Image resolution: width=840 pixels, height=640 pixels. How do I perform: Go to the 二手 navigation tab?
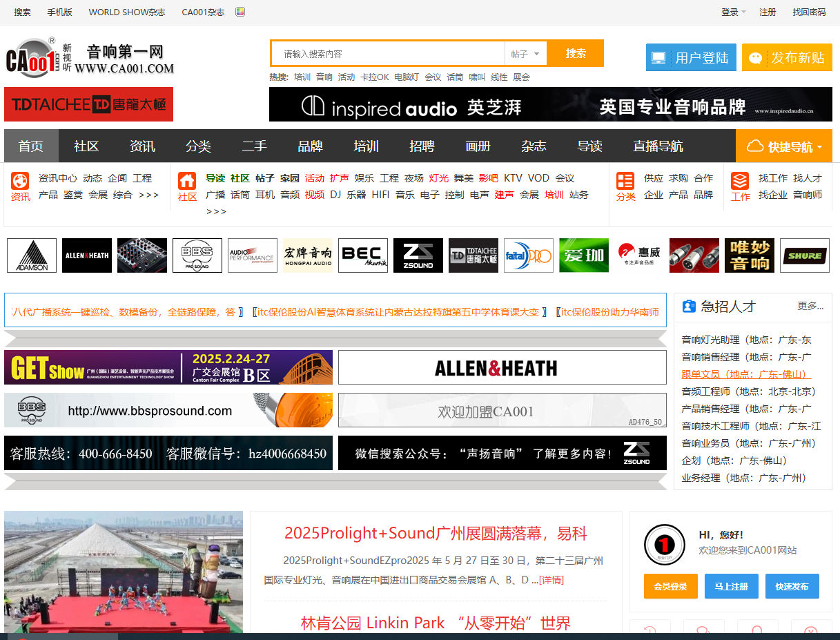point(254,146)
